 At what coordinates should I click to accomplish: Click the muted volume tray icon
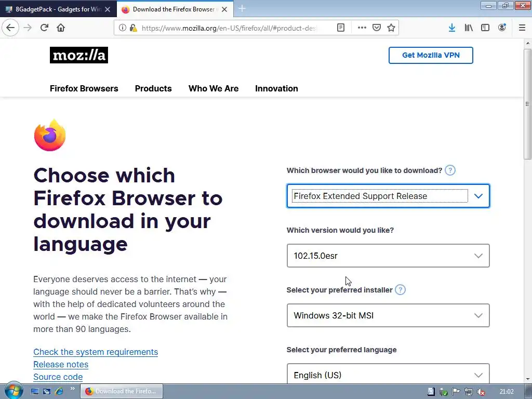[481, 392]
